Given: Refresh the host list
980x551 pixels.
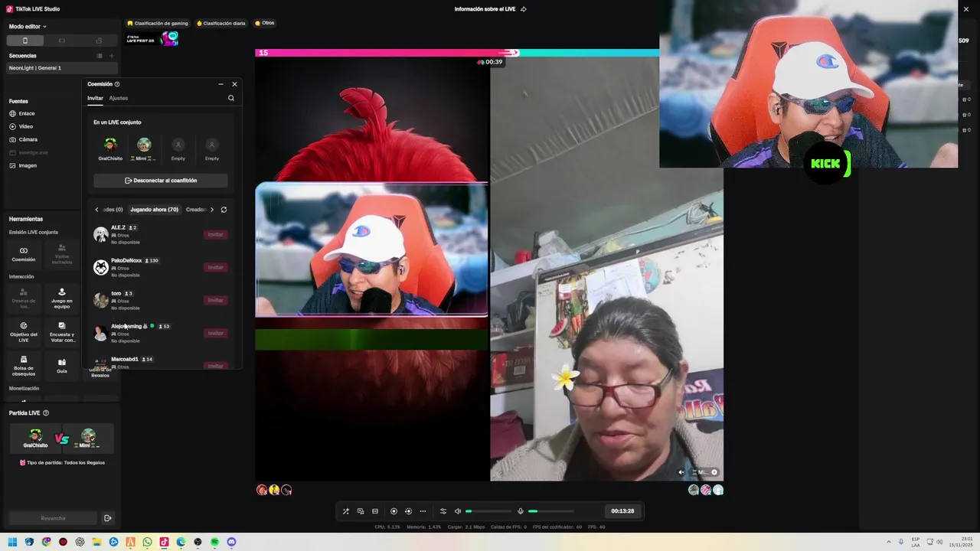Looking at the screenshot, I should tap(224, 210).
